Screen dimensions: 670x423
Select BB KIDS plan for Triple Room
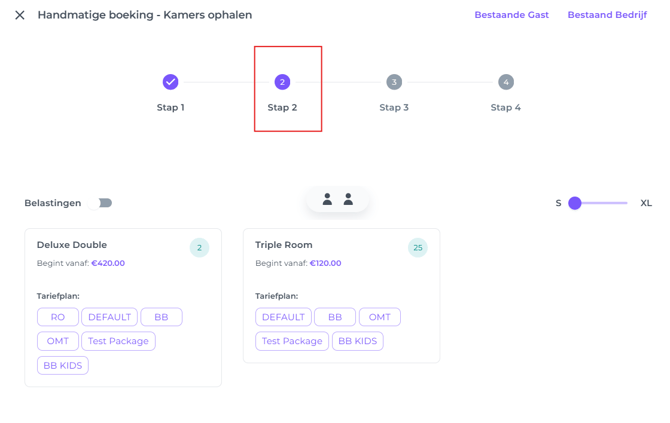(357, 341)
